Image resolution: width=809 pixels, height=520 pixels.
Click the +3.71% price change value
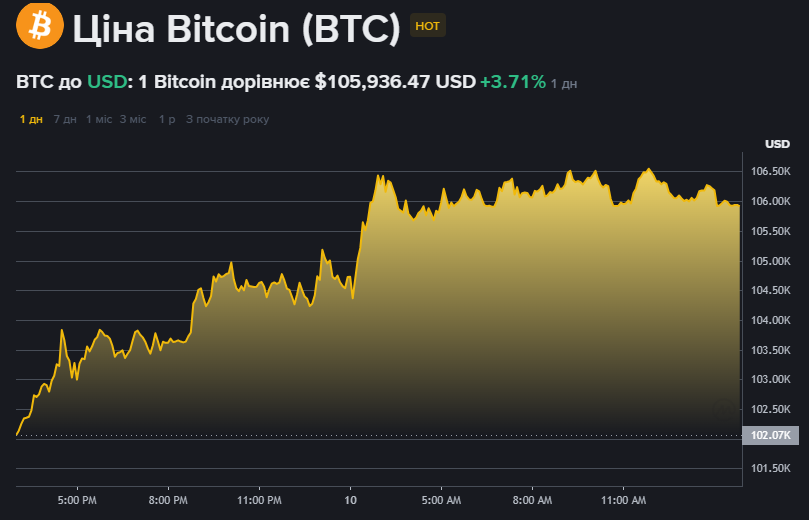point(512,81)
